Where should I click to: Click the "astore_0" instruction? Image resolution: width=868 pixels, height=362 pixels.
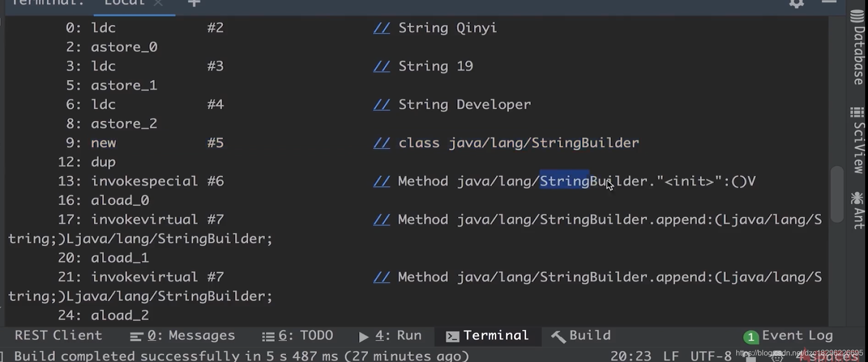click(124, 47)
